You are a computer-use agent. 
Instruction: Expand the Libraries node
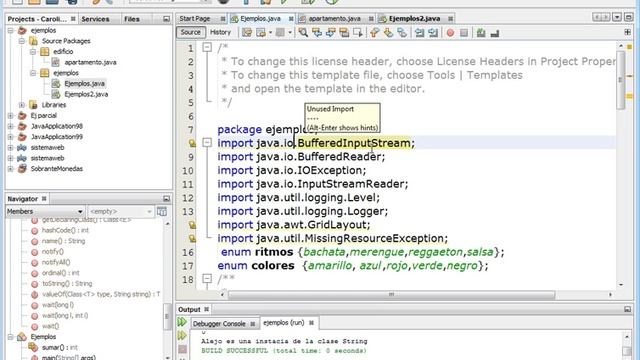(x=22, y=105)
